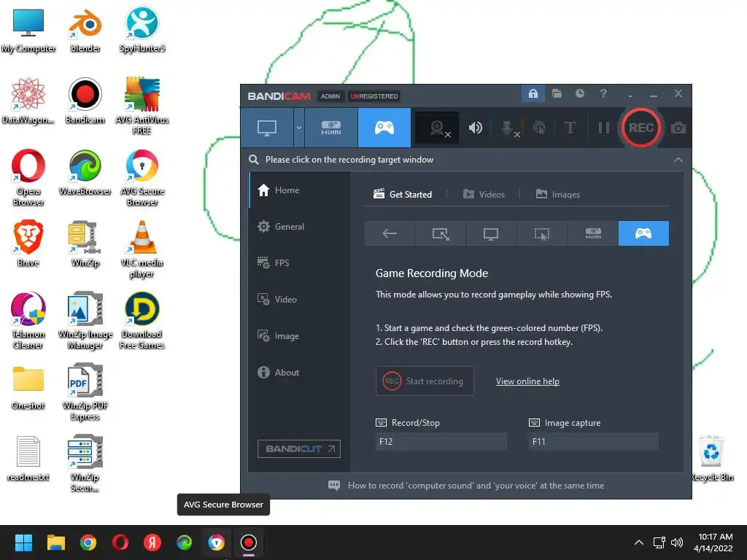Collapse the panel with chevron arrow

point(678,160)
